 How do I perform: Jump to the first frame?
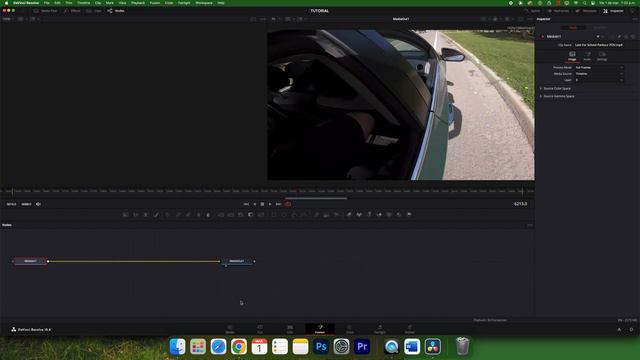coord(246,204)
